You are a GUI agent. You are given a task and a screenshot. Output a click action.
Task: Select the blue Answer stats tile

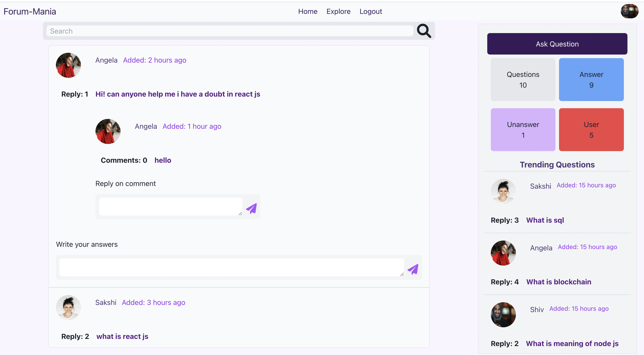pyautogui.click(x=591, y=80)
